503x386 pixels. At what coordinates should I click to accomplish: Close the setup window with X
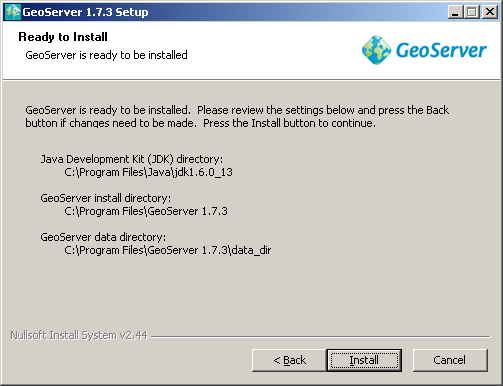[x=490, y=12]
